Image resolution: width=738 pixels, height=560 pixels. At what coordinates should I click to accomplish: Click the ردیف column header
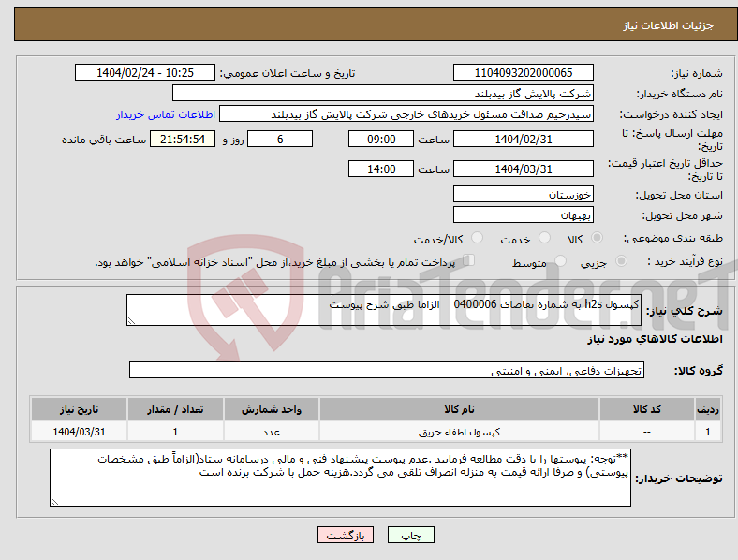coord(708,409)
